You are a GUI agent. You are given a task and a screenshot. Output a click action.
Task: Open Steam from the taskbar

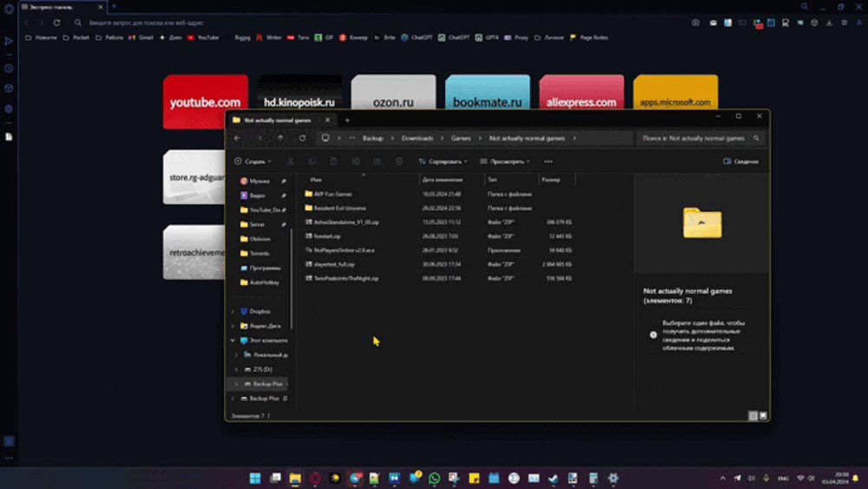click(553, 478)
